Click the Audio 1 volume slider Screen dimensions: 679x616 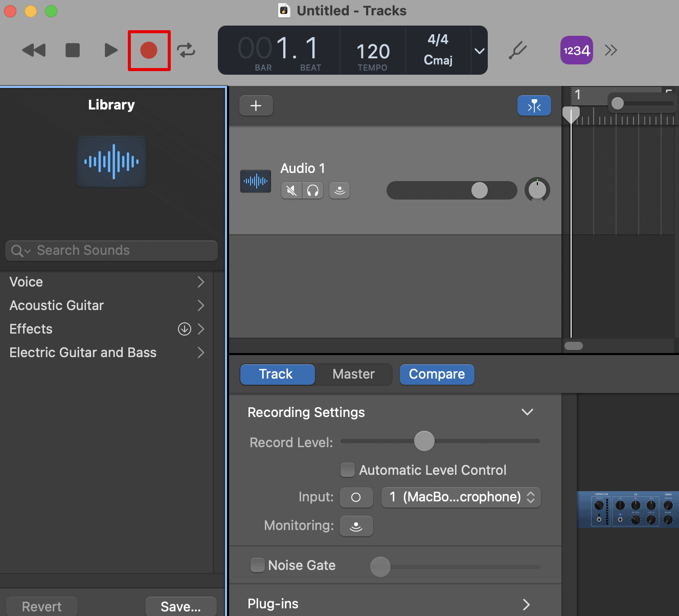452,190
